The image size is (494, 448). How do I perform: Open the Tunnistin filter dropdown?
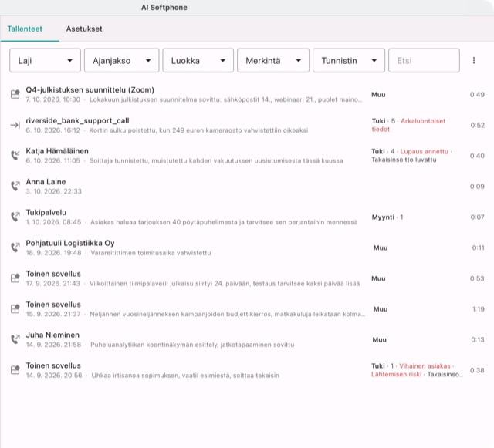click(x=349, y=60)
